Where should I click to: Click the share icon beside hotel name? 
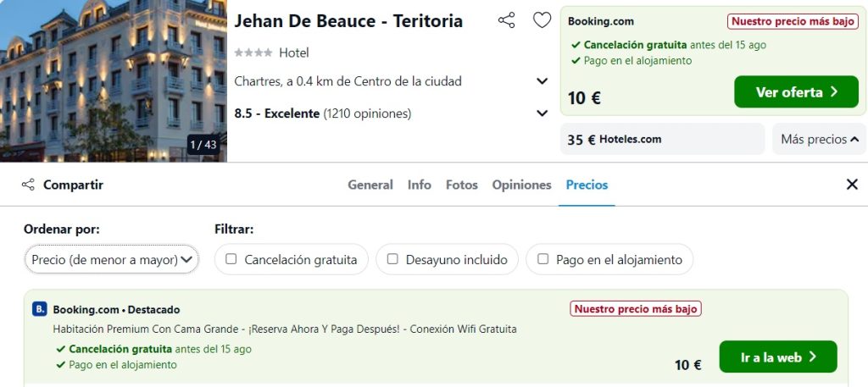pos(506,20)
